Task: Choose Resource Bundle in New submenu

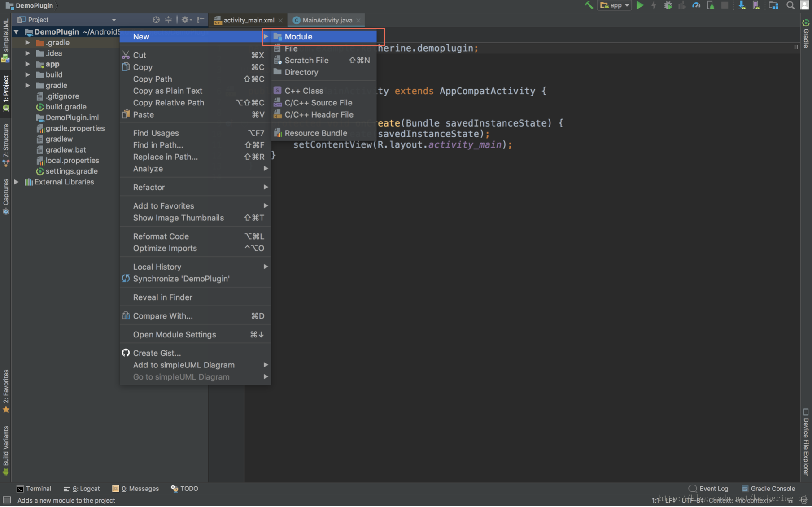Action: pos(324,133)
